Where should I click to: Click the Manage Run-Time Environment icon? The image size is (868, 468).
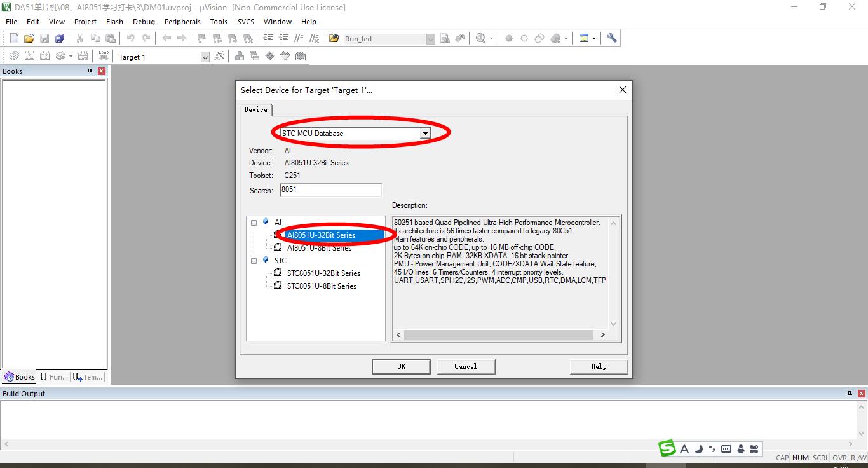coord(270,56)
